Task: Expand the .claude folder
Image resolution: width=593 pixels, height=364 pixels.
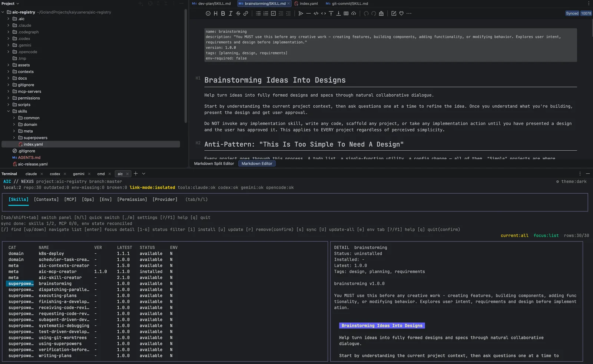Action: pyautogui.click(x=9, y=26)
